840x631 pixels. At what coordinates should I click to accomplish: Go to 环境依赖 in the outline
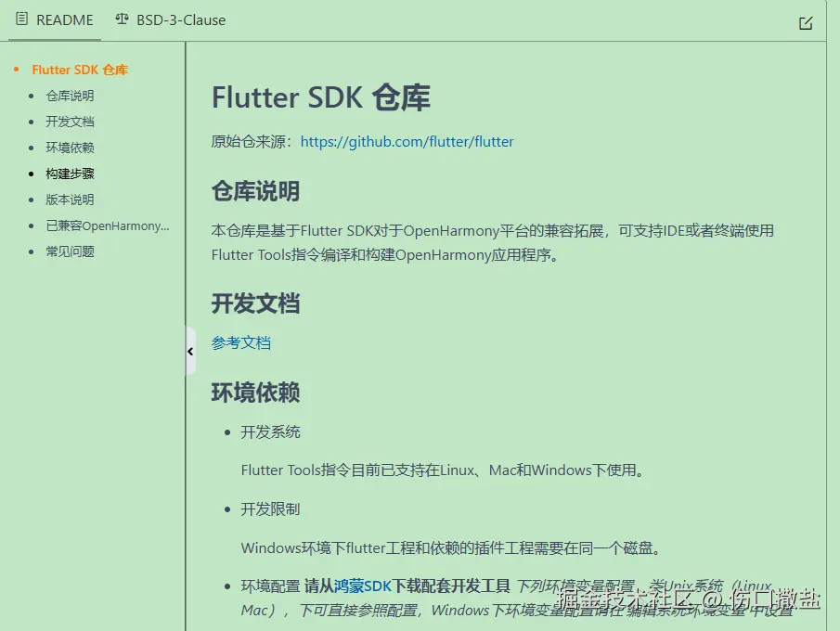coord(70,148)
